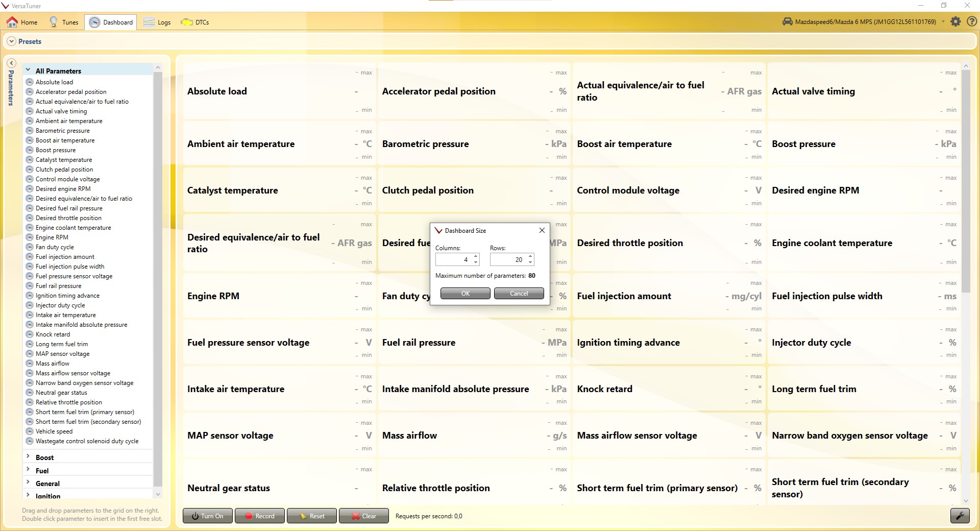Select Wastegate control solenoid duty cycle
This screenshot has width=980, height=531.
[x=87, y=441]
